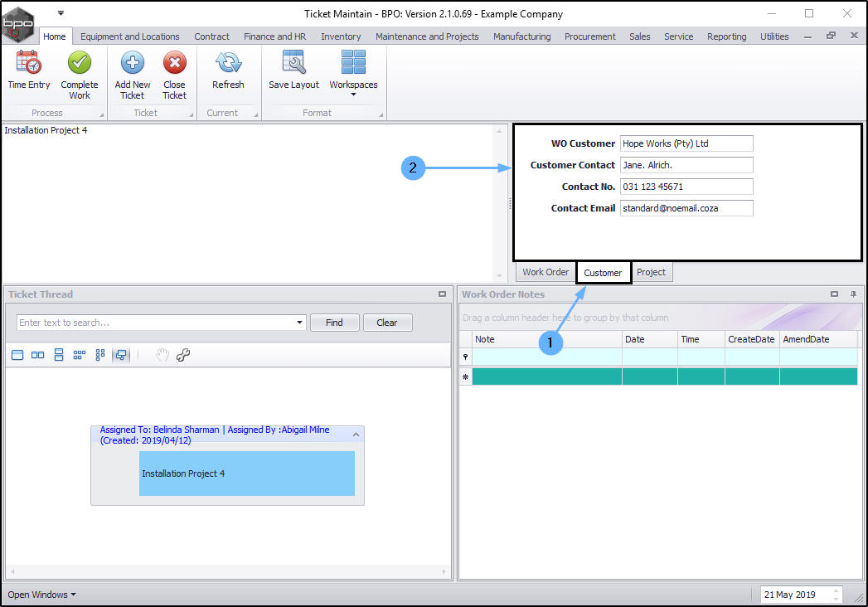The width and height of the screenshot is (868, 607).
Task: Click the WO Customer field
Action: click(x=686, y=143)
